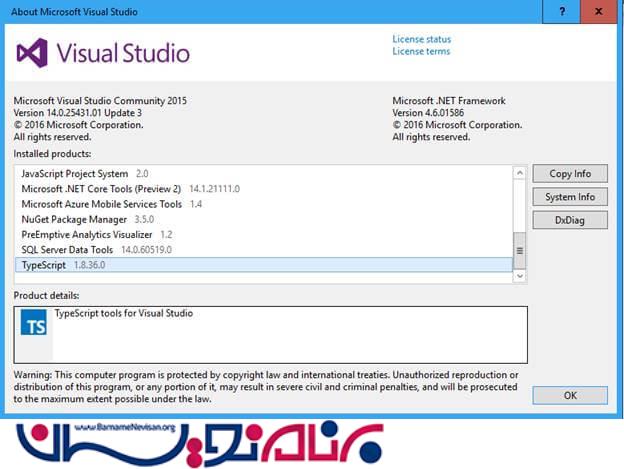Confirm the dialog with OK

(x=570, y=395)
